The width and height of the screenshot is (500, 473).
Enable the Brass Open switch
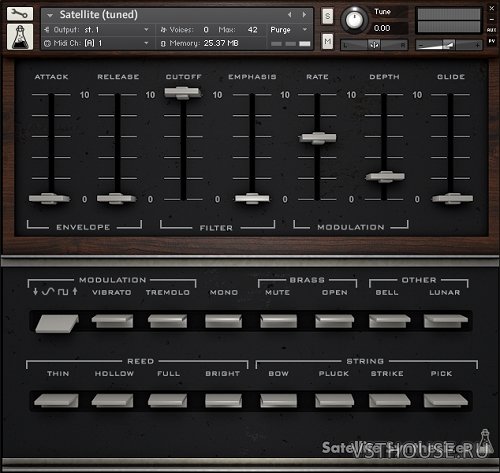(x=334, y=322)
